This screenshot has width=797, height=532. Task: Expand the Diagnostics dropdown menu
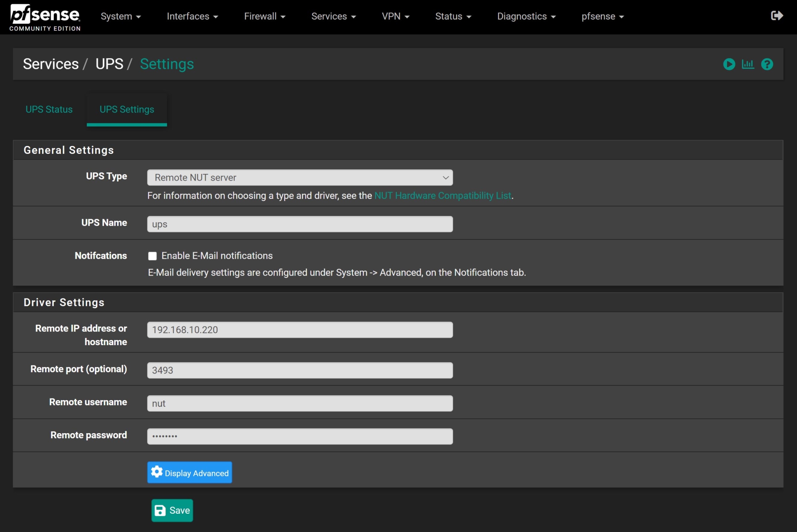tap(527, 16)
